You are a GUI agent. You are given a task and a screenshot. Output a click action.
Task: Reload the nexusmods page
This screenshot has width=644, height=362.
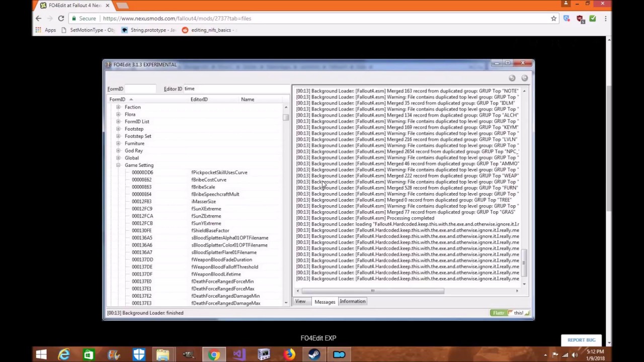click(x=61, y=19)
